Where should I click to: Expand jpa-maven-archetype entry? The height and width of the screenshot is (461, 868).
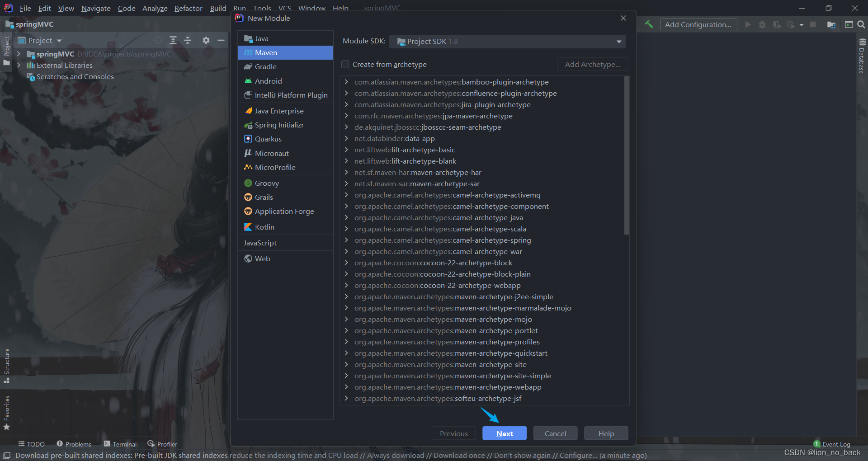346,116
